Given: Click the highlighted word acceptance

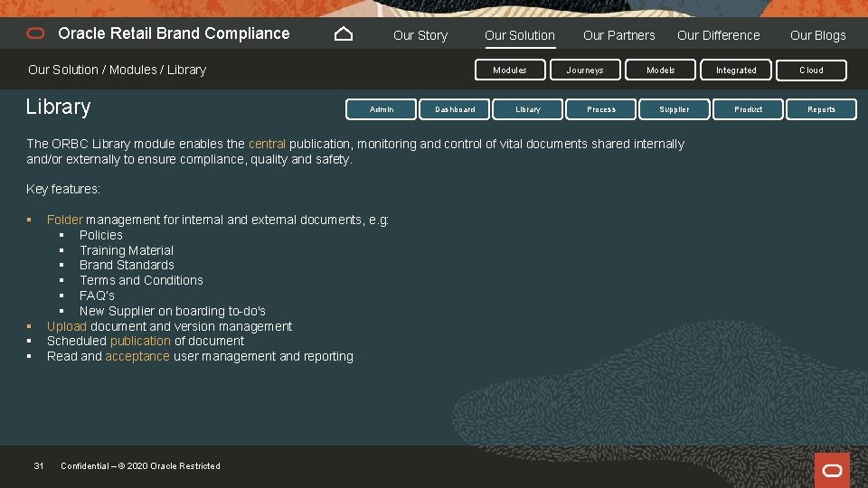Looking at the screenshot, I should pos(137,356).
